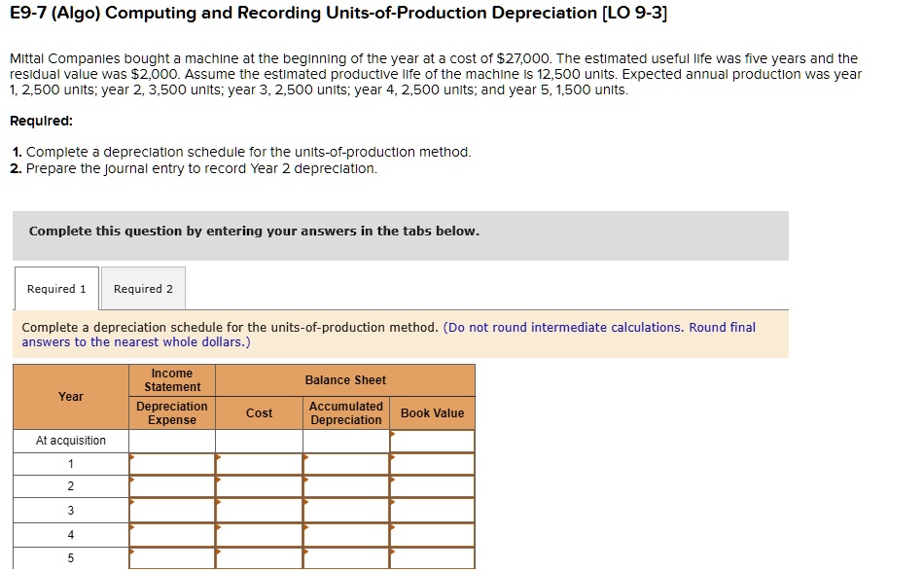Viewport: 924px width, 571px height.
Task: Select the flag icon in Year 4 Cost cell
Action: (x=218, y=528)
